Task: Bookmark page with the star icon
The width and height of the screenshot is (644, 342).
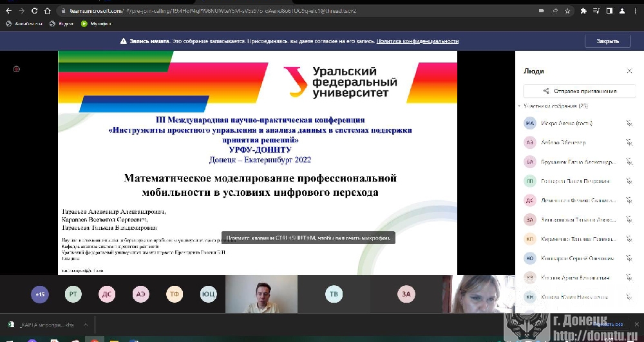Action: tap(567, 11)
